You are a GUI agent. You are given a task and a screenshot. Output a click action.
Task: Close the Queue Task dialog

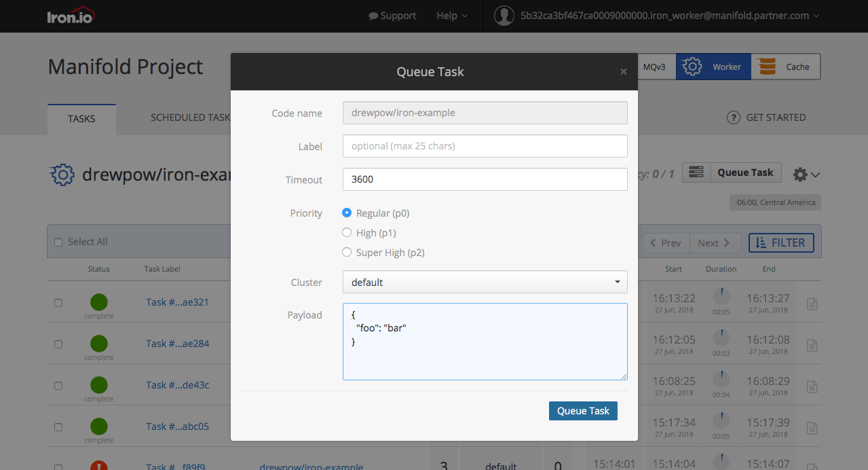coord(623,71)
